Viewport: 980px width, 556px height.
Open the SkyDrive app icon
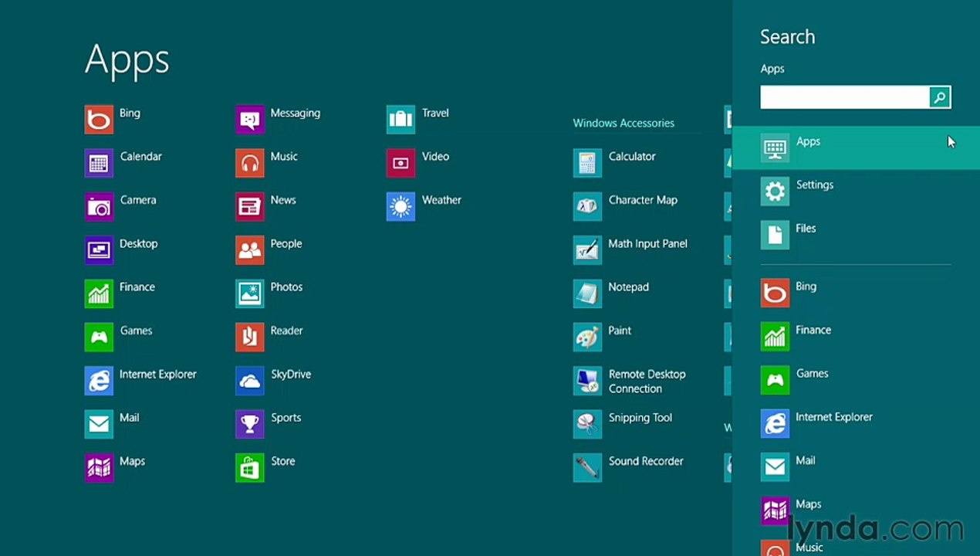click(250, 381)
